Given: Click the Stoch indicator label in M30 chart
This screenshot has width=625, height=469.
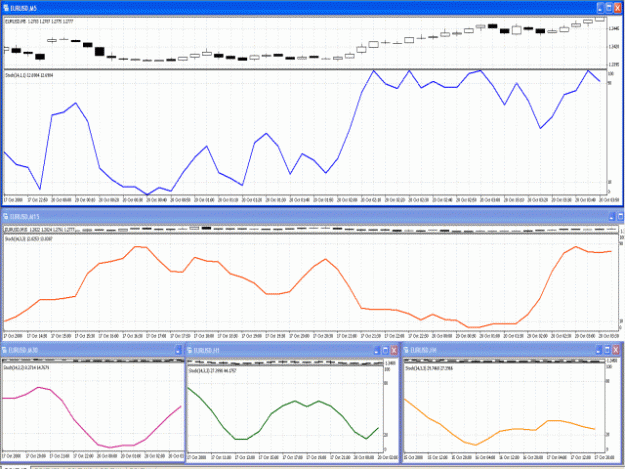Looking at the screenshot, I should [x=26, y=367].
